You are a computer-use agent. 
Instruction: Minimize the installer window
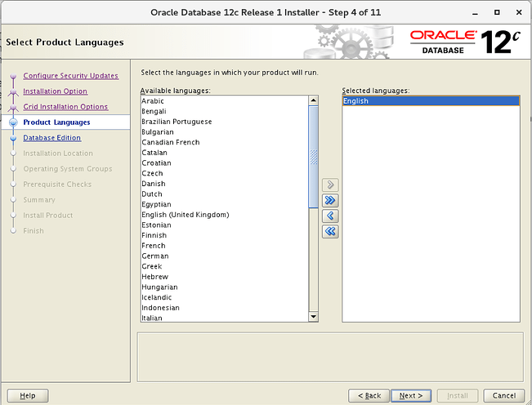[x=475, y=13]
